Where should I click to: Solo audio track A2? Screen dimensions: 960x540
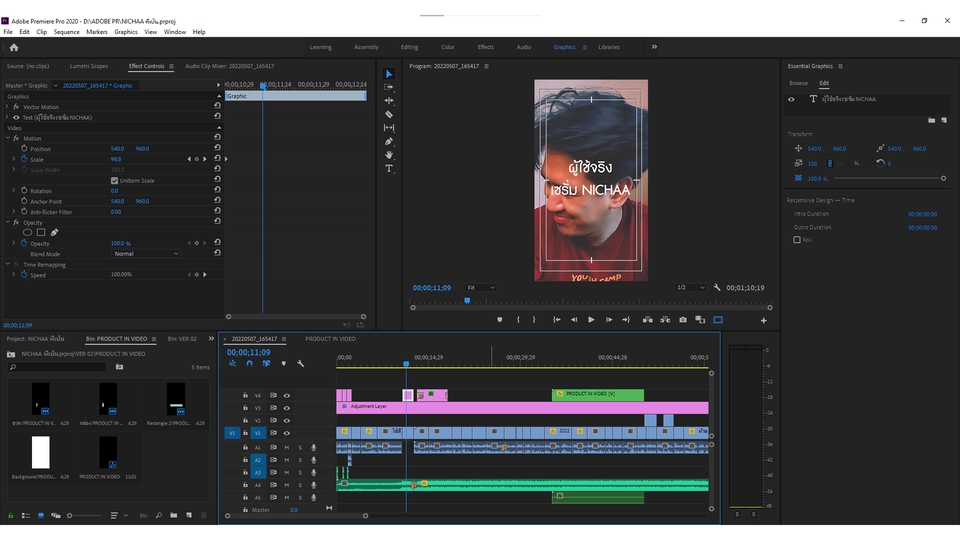(x=300, y=460)
